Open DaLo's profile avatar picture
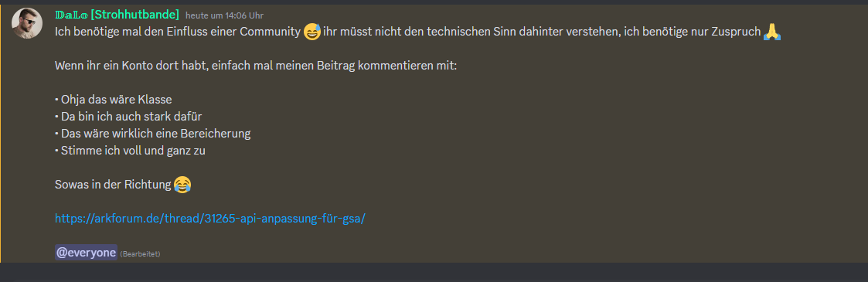 coord(27,23)
